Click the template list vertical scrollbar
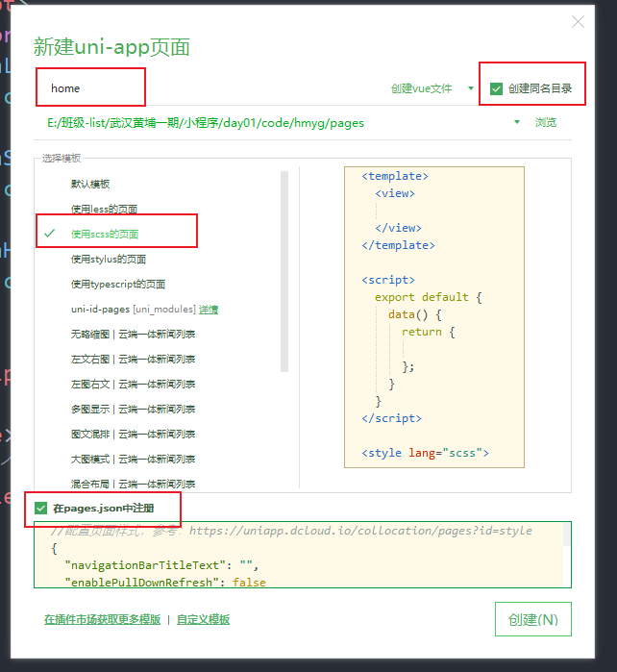Viewport: 617px width, 672px height. point(284,271)
